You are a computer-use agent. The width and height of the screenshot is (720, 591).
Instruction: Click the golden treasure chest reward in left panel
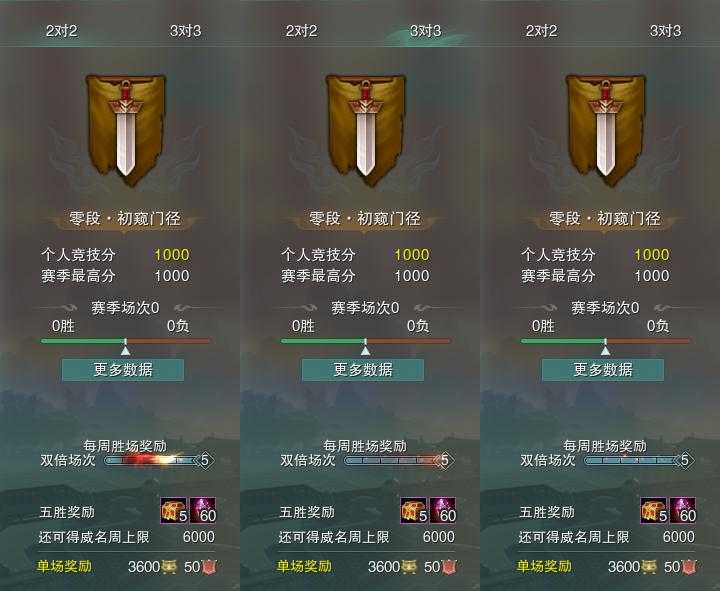click(174, 511)
